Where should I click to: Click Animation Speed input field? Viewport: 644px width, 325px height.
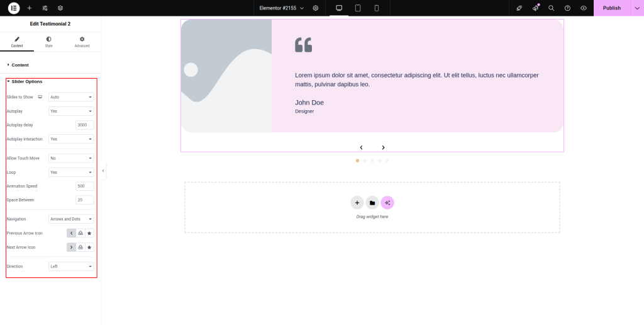[85, 186]
